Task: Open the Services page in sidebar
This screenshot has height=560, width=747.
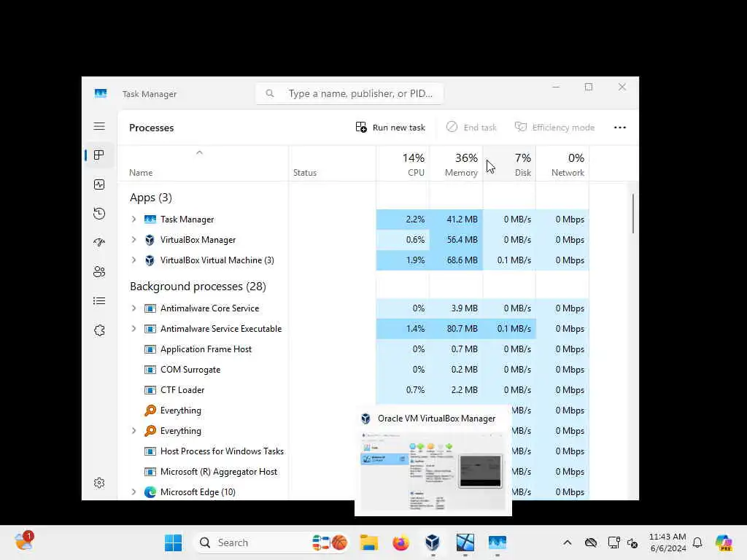Action: pos(99,330)
